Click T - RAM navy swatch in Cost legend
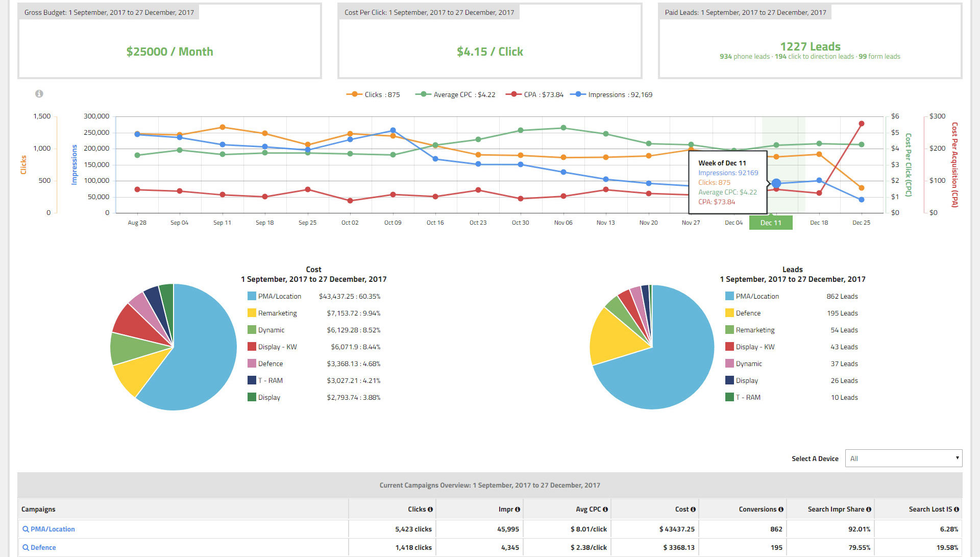This screenshot has width=980, height=557. [x=252, y=380]
